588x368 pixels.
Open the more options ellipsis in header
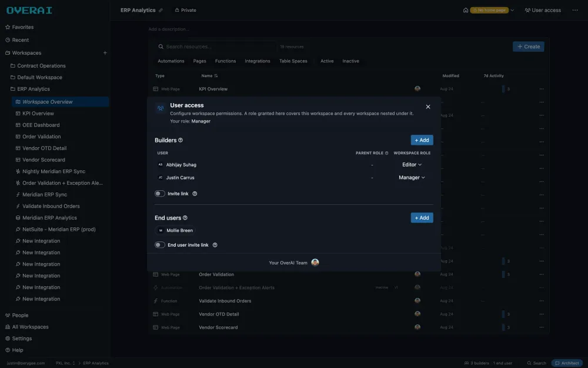[x=575, y=10]
